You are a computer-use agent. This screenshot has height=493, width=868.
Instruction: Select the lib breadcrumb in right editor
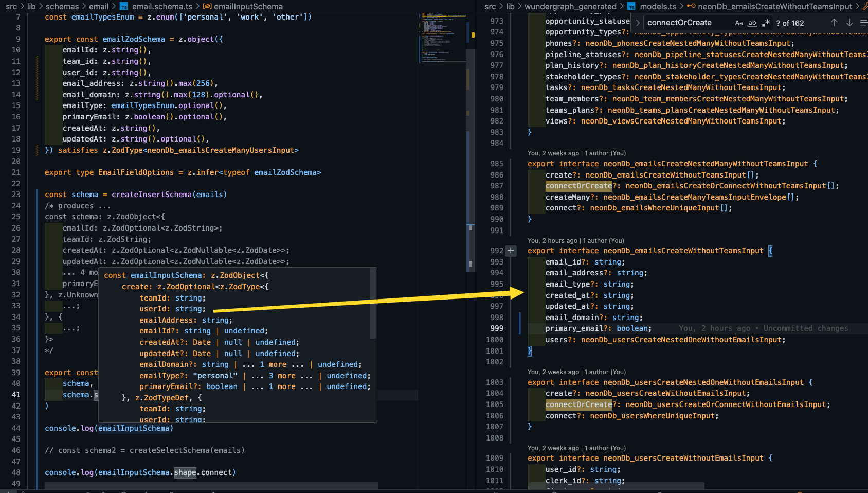[x=510, y=6]
